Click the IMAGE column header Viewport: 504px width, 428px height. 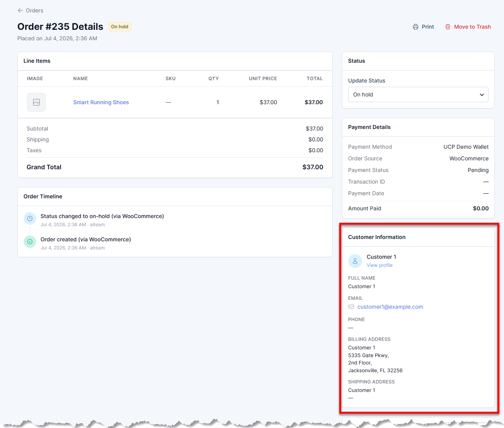[x=35, y=79]
